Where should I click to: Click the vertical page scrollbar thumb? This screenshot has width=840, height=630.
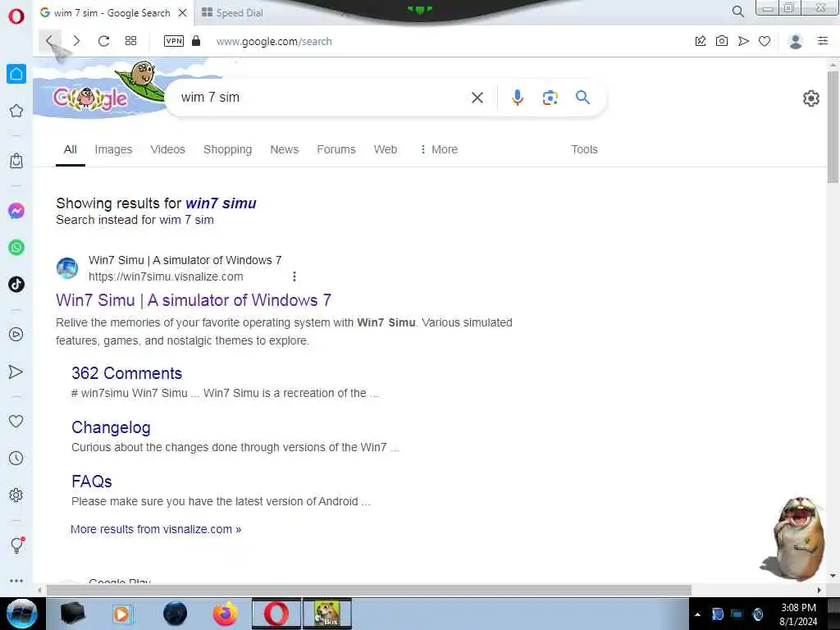click(x=833, y=126)
